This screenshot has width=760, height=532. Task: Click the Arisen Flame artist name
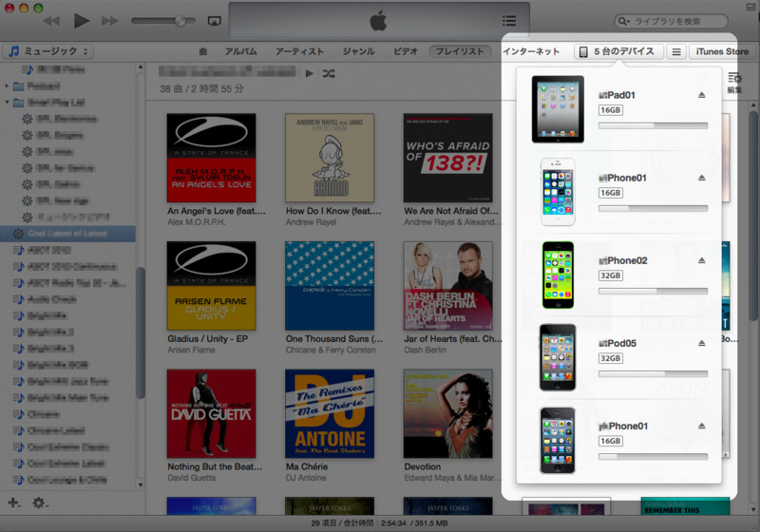pyautogui.click(x=191, y=351)
